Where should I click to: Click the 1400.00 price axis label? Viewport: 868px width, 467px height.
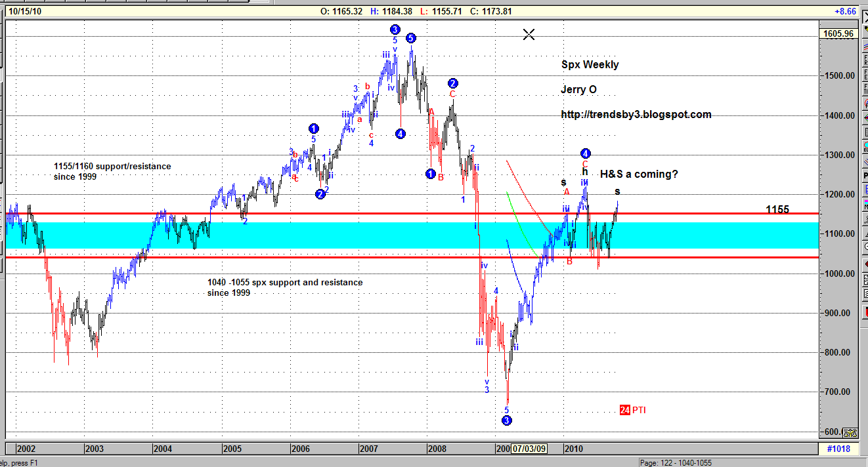tap(840, 115)
